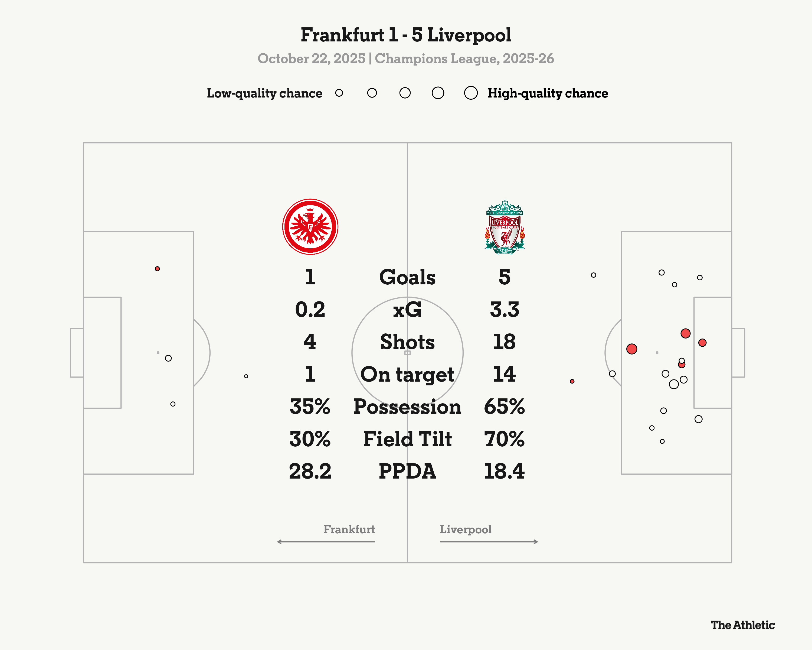Click the "High-quality chance" legend label

pyautogui.click(x=548, y=93)
